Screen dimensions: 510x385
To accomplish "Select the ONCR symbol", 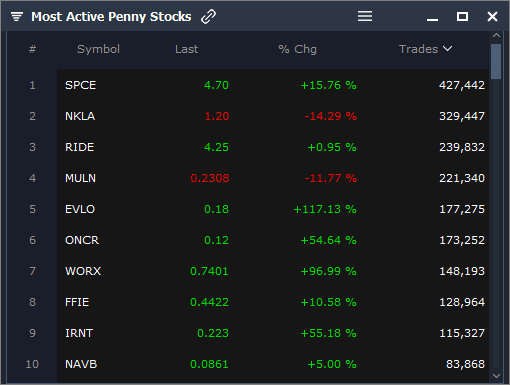I will click(82, 240).
